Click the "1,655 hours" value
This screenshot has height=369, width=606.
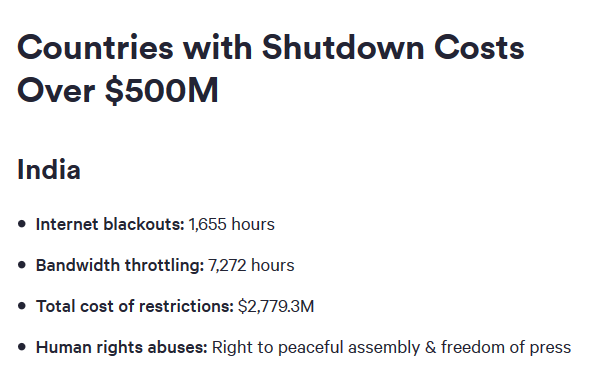click(x=232, y=224)
